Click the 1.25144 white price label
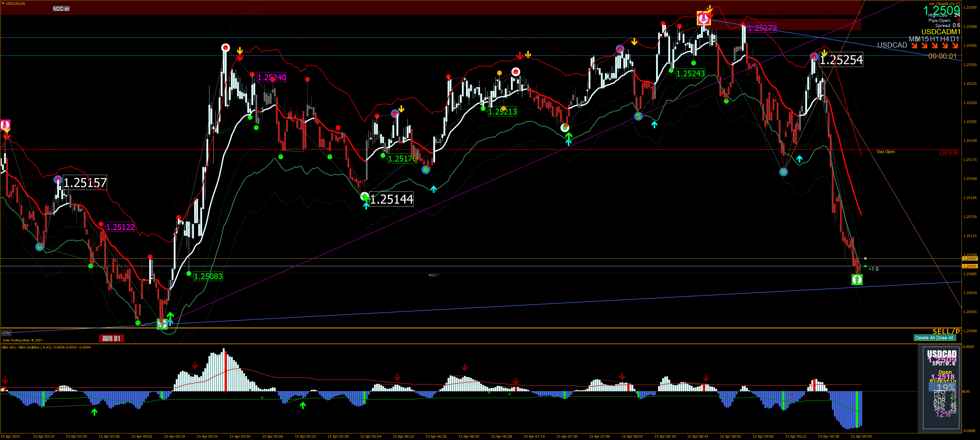 (x=391, y=199)
